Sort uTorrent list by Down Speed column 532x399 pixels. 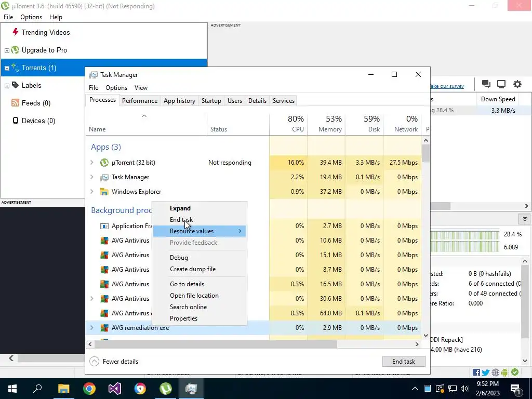[498, 99]
